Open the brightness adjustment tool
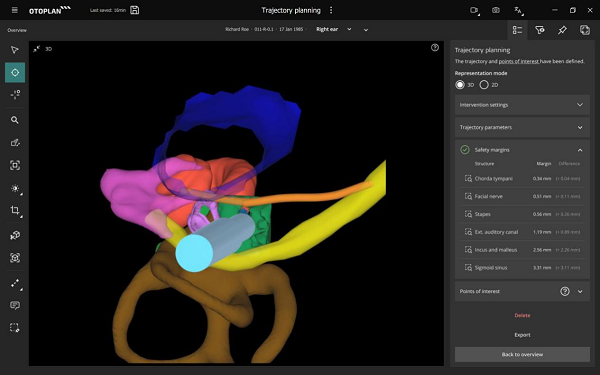This screenshot has height=375, width=600. coord(15,188)
